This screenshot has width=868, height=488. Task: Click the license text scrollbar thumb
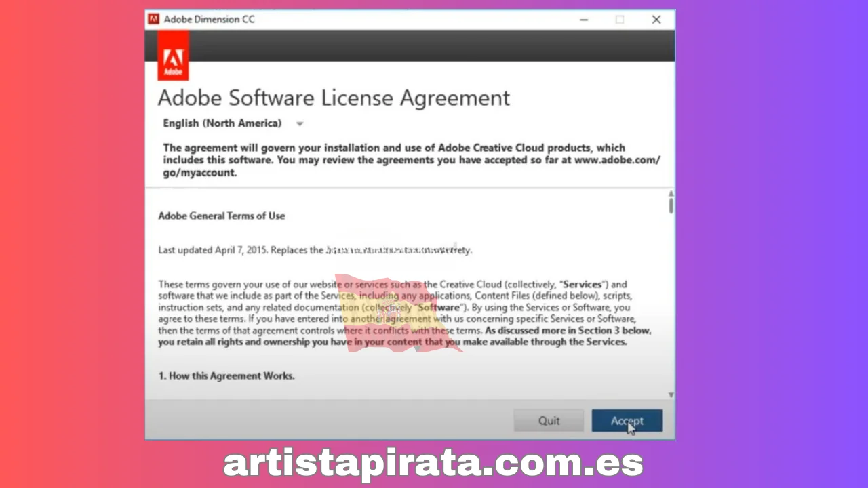pyautogui.click(x=671, y=205)
